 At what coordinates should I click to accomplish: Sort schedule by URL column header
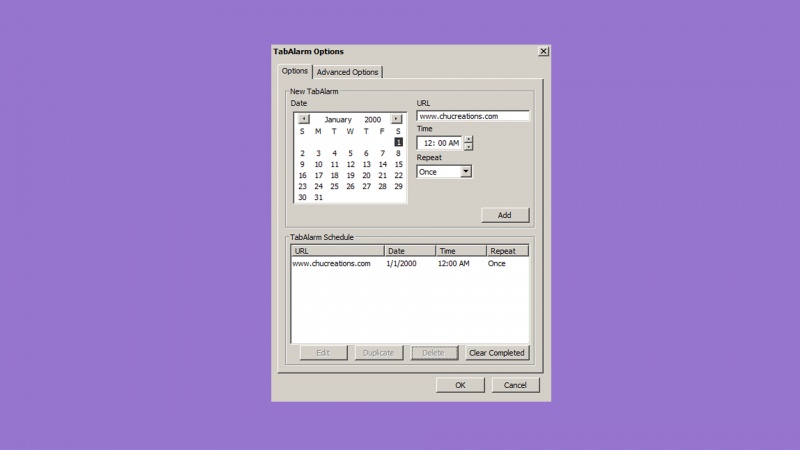338,251
